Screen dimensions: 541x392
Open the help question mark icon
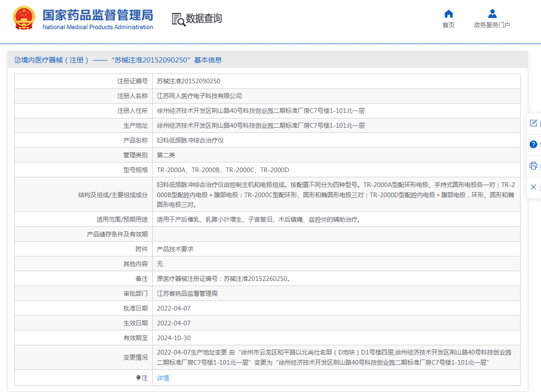534,144
